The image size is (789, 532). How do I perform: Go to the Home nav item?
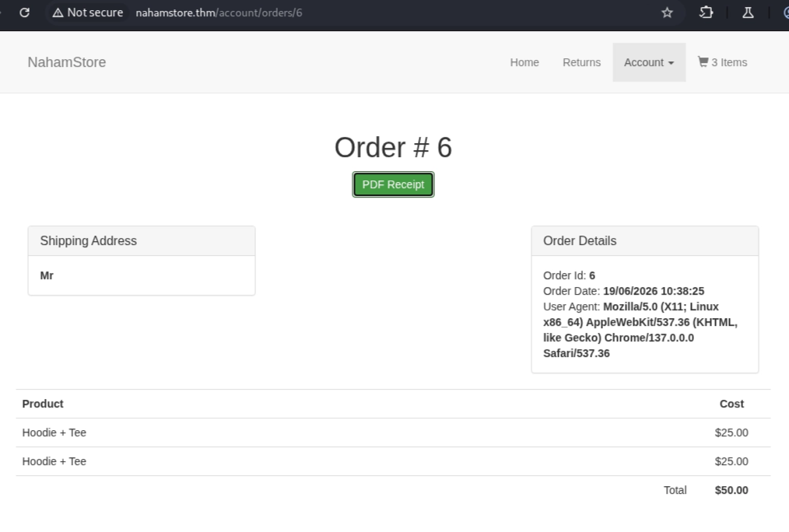point(524,62)
